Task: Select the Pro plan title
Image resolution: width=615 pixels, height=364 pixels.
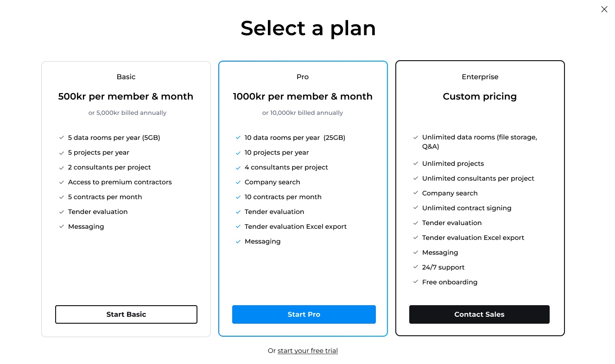Action: click(x=303, y=77)
